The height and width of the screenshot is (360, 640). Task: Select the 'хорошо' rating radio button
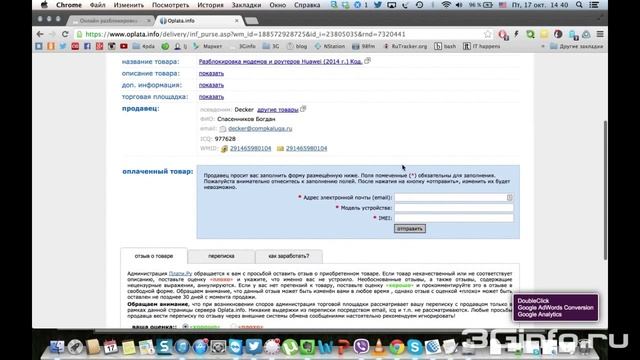[x=185, y=327]
